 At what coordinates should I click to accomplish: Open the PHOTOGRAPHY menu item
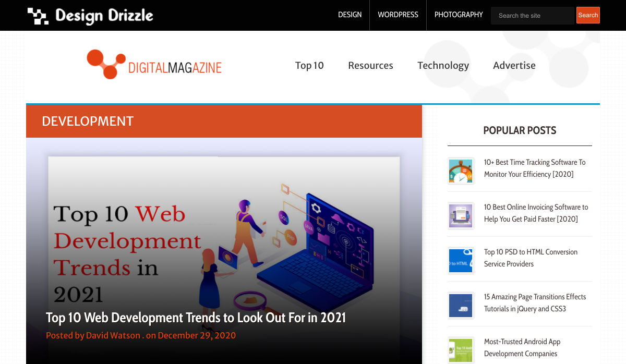[459, 15]
